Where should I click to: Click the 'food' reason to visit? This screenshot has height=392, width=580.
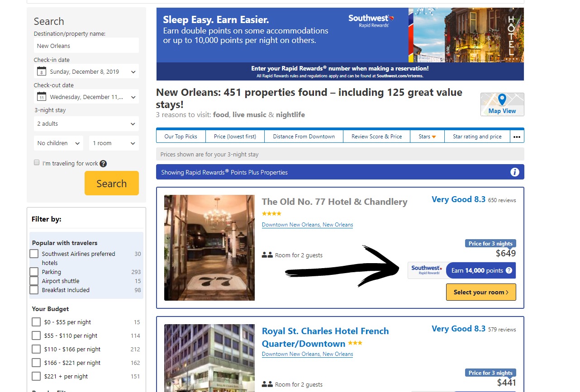pyautogui.click(x=221, y=115)
